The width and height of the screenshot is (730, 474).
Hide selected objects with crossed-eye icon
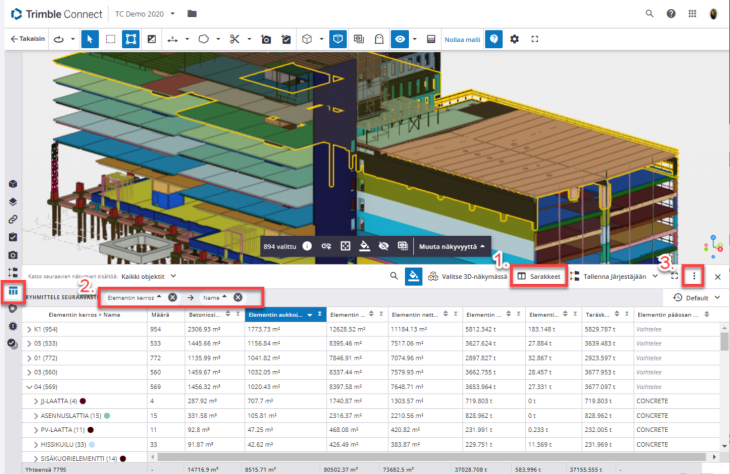tap(383, 246)
